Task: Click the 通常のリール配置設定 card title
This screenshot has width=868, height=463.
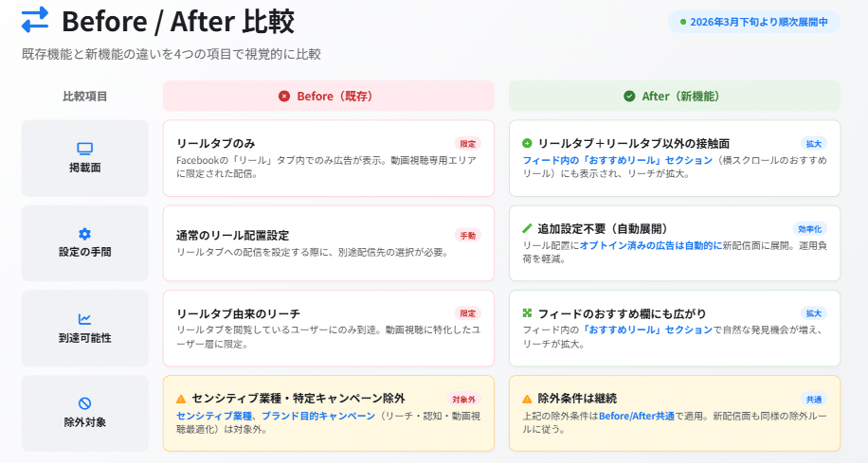Action: [x=232, y=235]
